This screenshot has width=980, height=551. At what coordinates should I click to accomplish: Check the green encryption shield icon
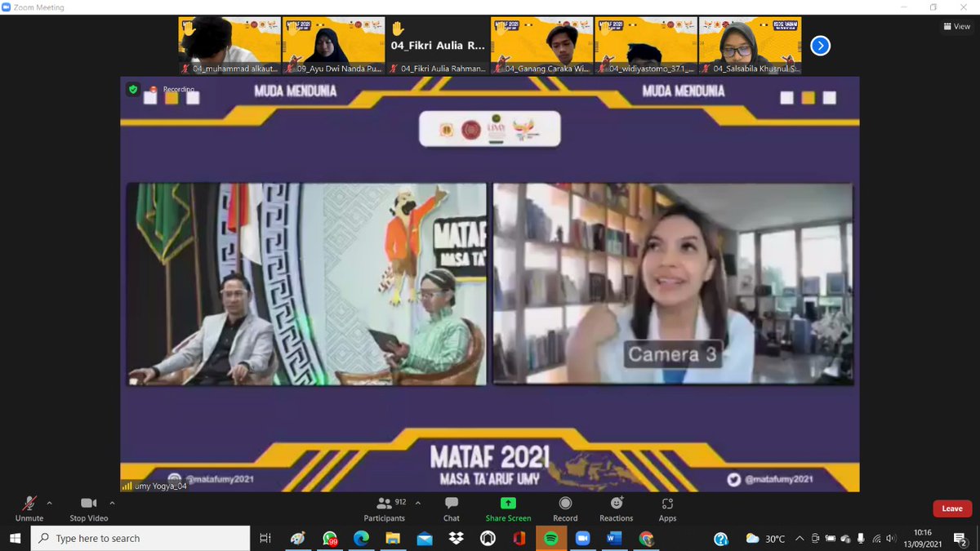click(x=133, y=89)
